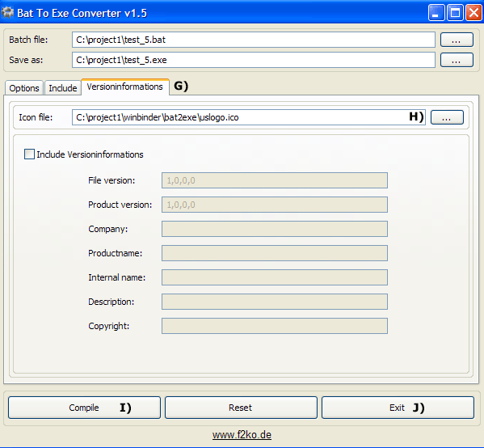This screenshot has height=448, width=484.
Task: Browse for the Save as location
Action: (457, 60)
